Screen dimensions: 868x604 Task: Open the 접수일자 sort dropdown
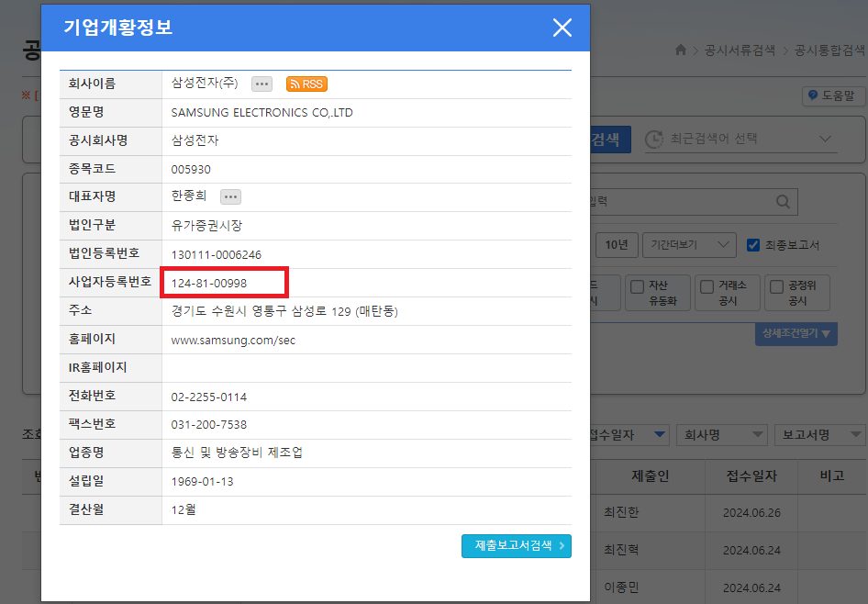click(629, 435)
